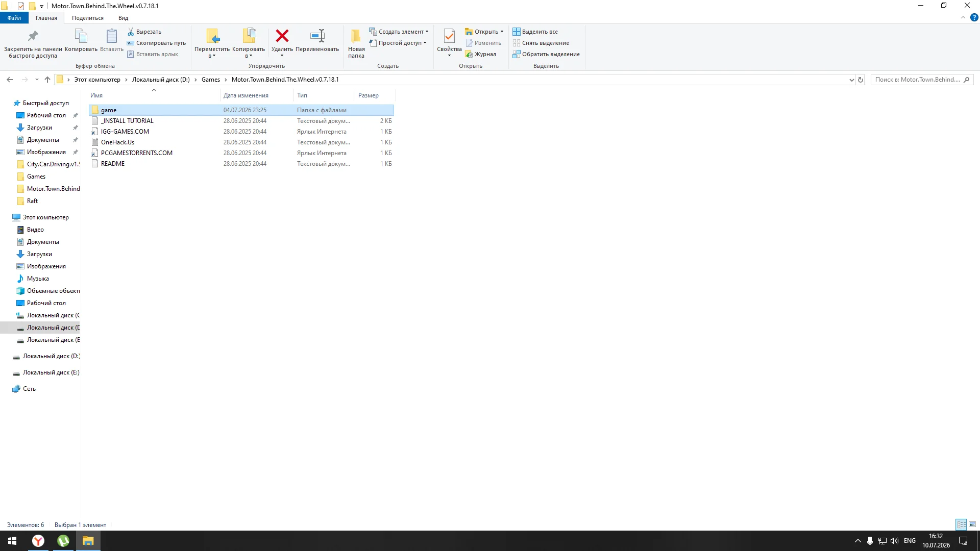
Task: Show hidden tray icons chevron
Action: click(858, 541)
